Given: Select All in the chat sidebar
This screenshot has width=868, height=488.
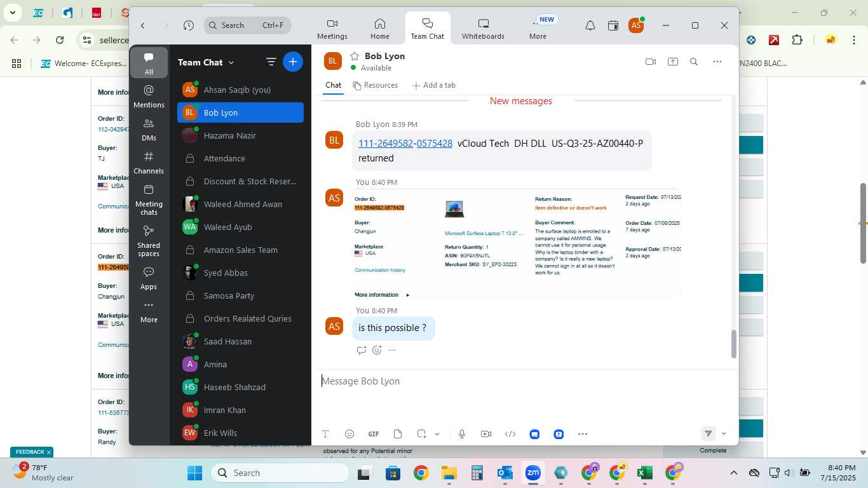Looking at the screenshot, I should (149, 63).
